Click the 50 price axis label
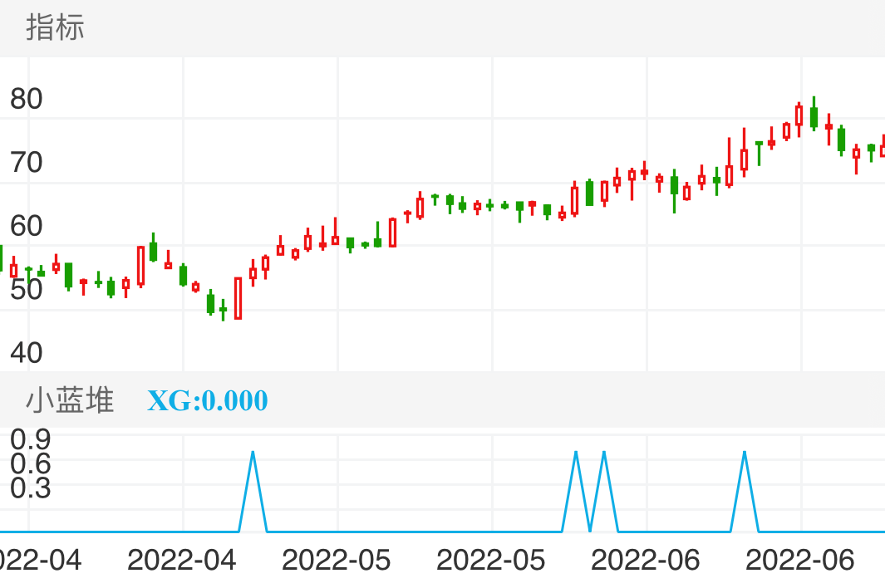Image resolution: width=885 pixels, height=588 pixels. (27, 290)
